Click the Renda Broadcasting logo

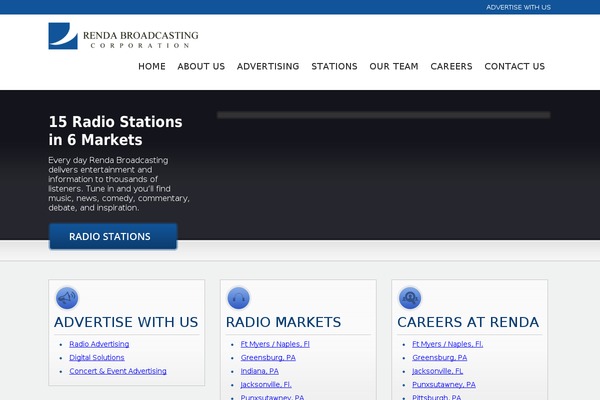(123, 36)
